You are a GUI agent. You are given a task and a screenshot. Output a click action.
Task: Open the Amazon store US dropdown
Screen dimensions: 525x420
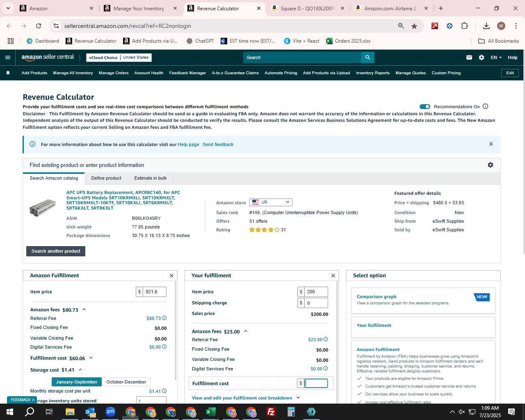point(271,202)
